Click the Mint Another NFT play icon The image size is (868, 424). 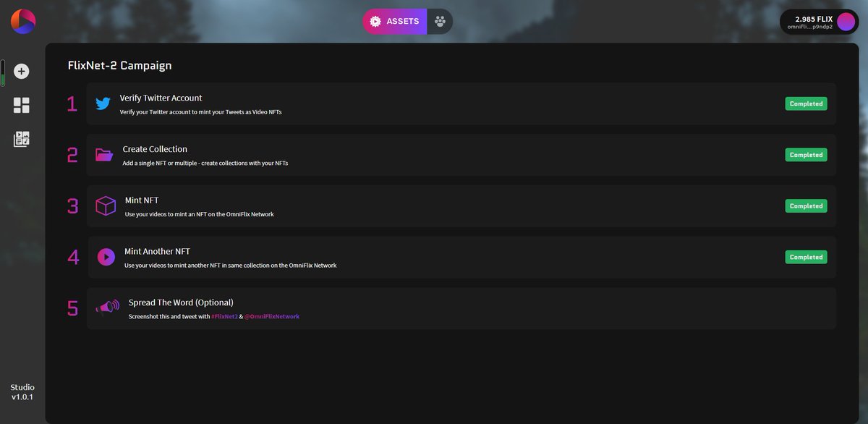click(106, 257)
